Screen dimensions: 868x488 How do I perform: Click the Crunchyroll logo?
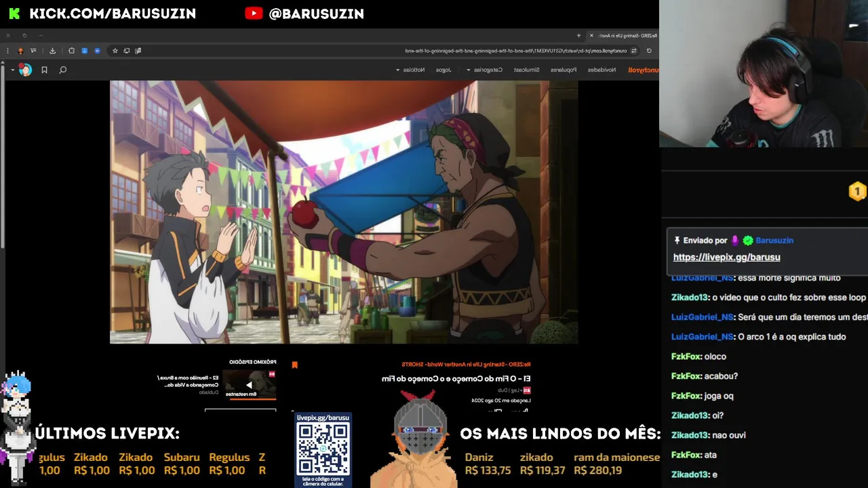643,70
